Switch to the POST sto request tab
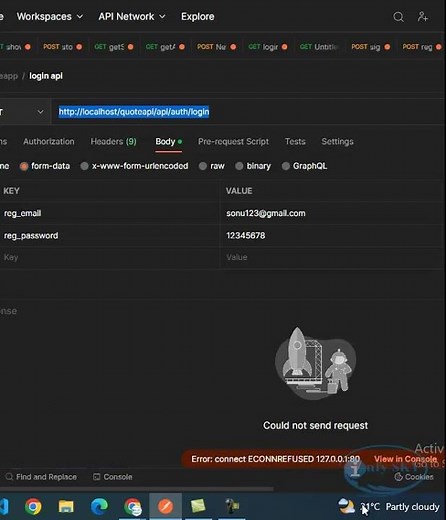Viewport: 446px width, 520px height. tap(62, 47)
